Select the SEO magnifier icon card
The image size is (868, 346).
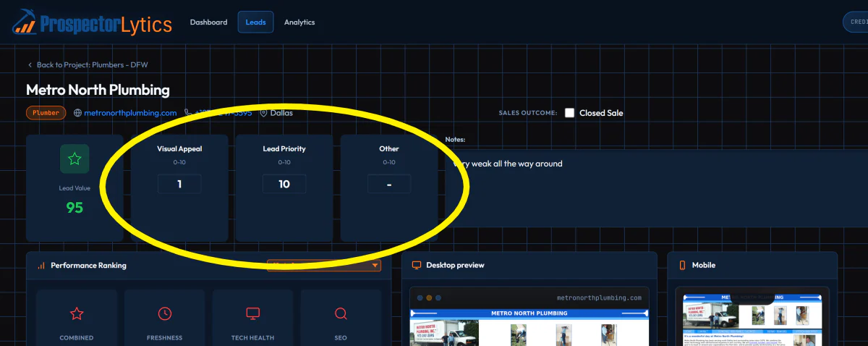tap(341, 318)
